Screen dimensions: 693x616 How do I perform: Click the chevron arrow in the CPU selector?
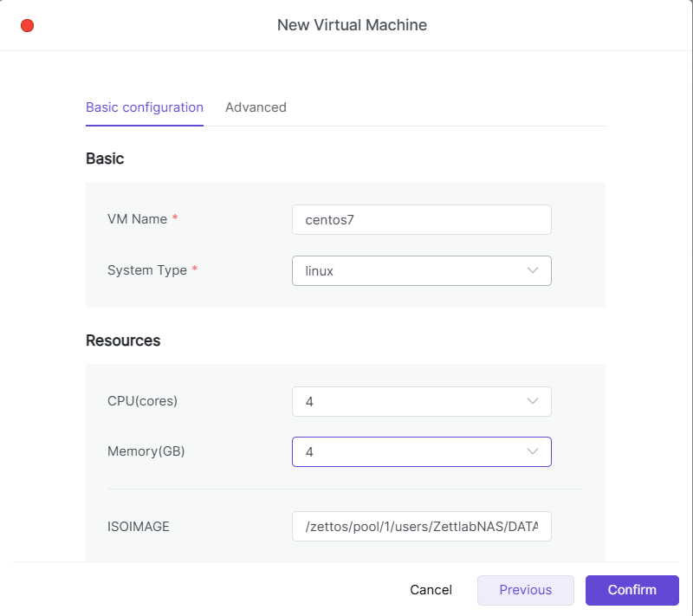[533, 401]
